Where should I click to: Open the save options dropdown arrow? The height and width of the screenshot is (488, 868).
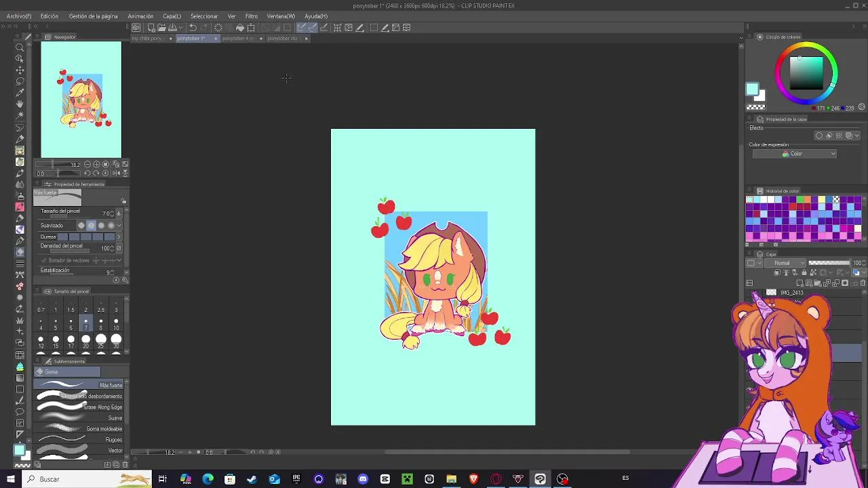click(180, 28)
